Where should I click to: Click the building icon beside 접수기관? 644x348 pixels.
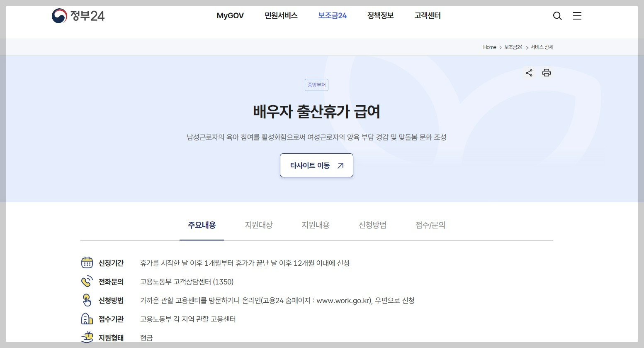[87, 319]
